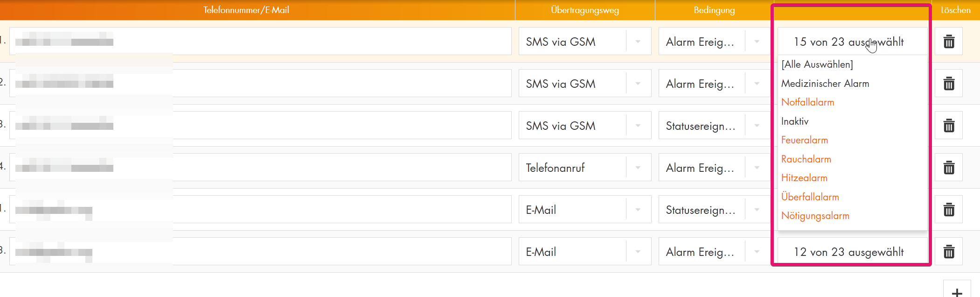
Task: Deselect the Notfallalarm option
Action: tap(807, 102)
